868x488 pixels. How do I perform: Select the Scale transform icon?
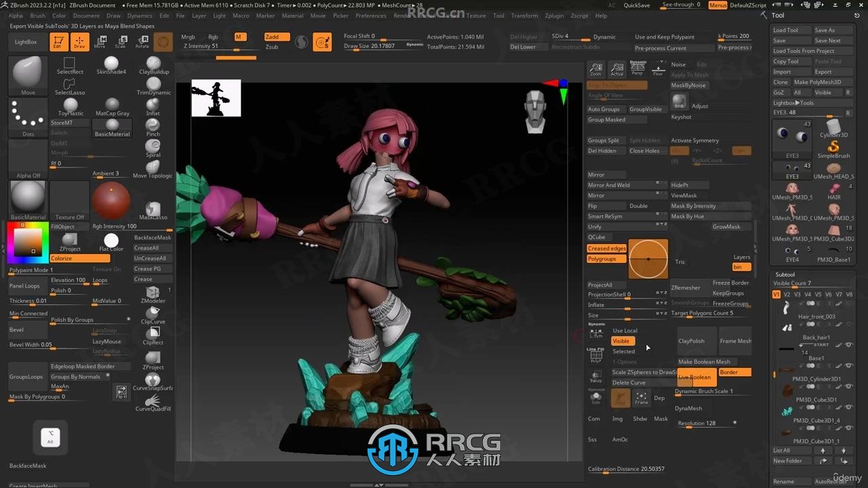(120, 42)
